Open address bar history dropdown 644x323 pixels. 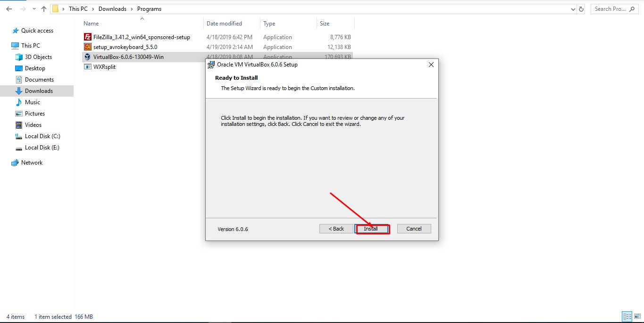point(573,9)
